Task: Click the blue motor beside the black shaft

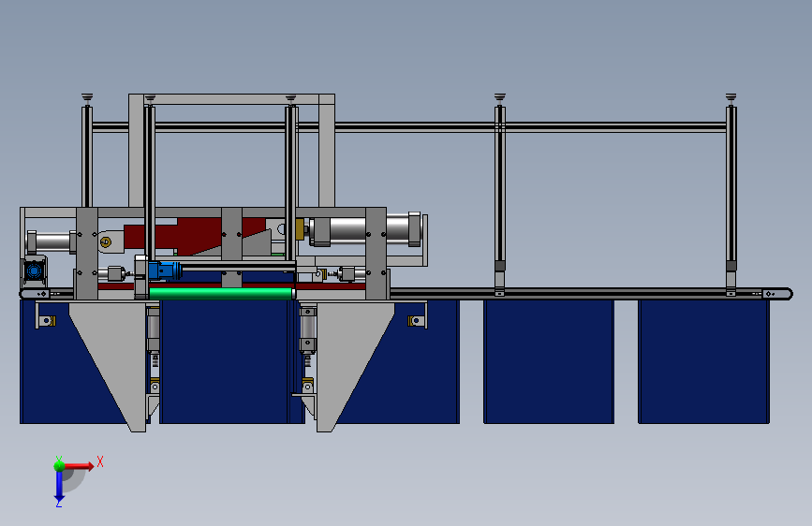Action: click(164, 270)
